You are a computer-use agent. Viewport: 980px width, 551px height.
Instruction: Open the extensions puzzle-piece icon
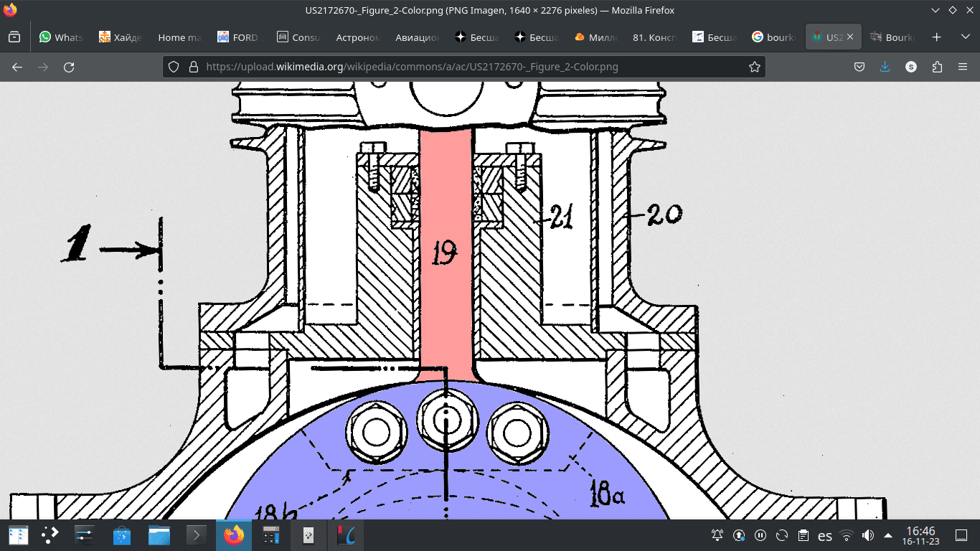tap(936, 67)
